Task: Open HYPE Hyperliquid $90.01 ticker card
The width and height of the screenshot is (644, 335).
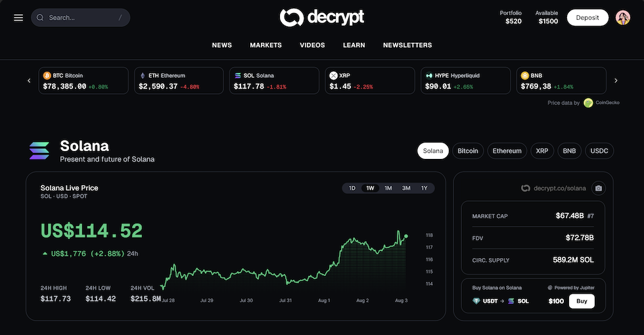Action: click(466, 80)
